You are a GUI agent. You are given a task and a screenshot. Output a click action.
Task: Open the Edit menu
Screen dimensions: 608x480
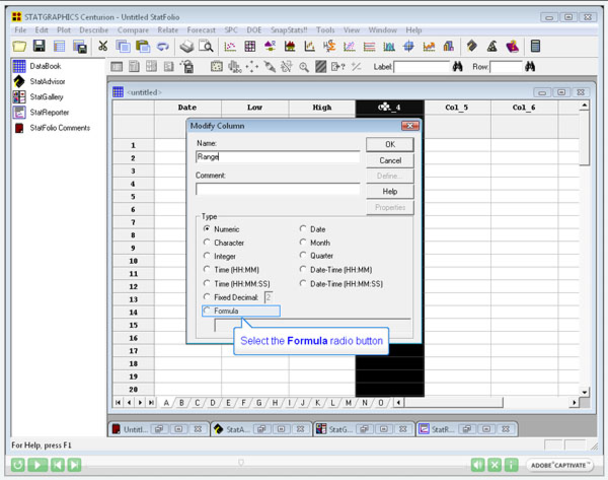tap(41, 30)
